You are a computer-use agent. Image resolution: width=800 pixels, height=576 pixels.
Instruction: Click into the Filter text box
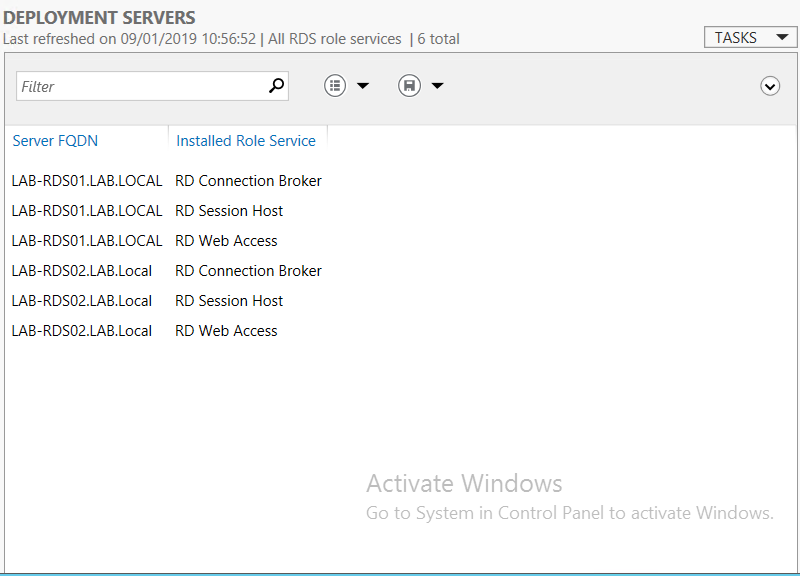point(140,87)
